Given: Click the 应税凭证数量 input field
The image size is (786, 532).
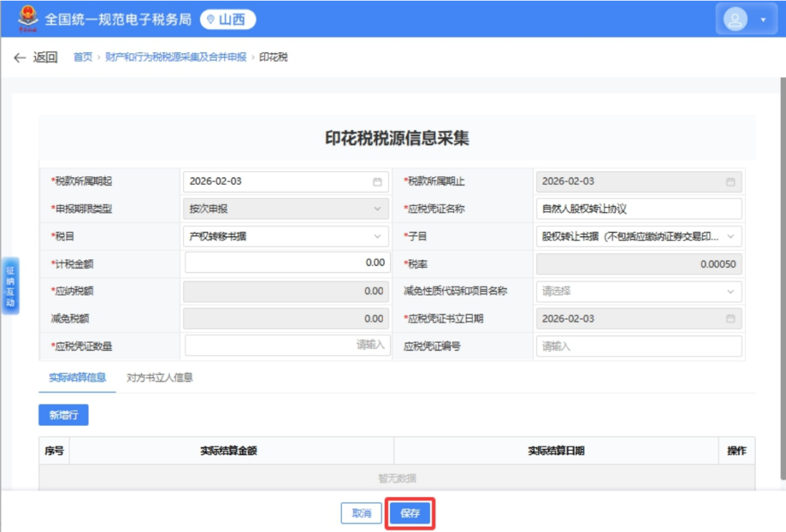Looking at the screenshot, I should pyautogui.click(x=287, y=345).
